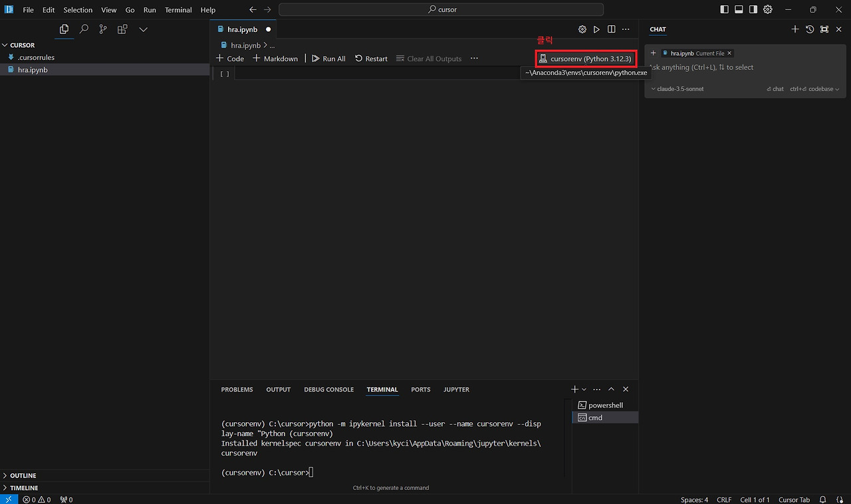Open the Source Control view icon
This screenshot has width=851, height=504.
103,29
